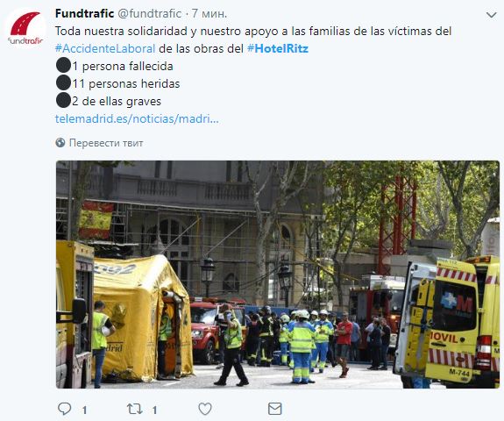Like the tweet with the heart icon
504x421 pixels.
205,409
